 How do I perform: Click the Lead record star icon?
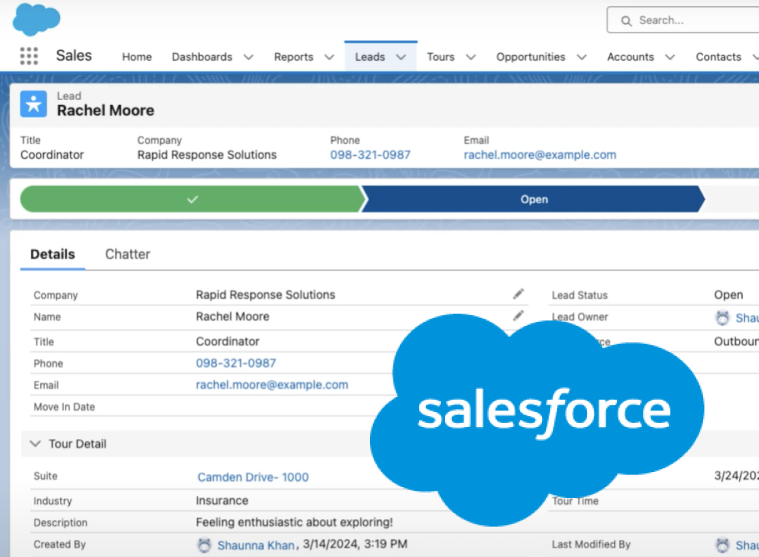33,104
